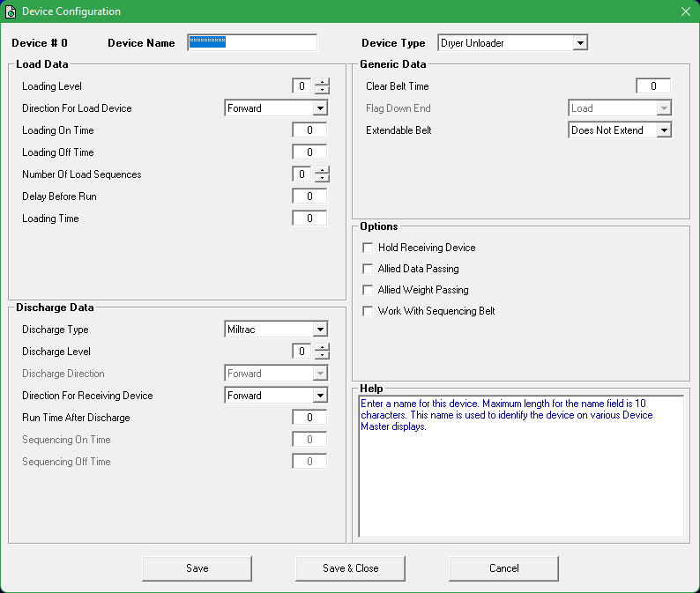
Task: Check the Allied Weight Passing option
Action: pos(368,290)
